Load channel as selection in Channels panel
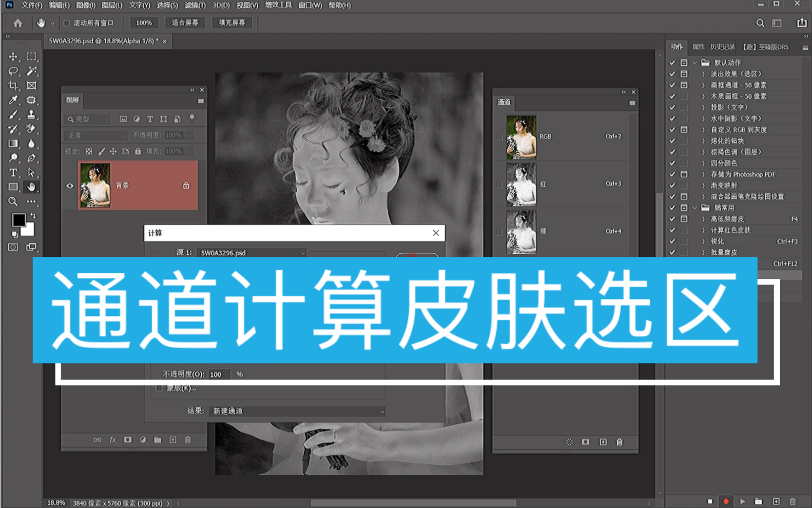This screenshot has height=508, width=812. click(569, 442)
